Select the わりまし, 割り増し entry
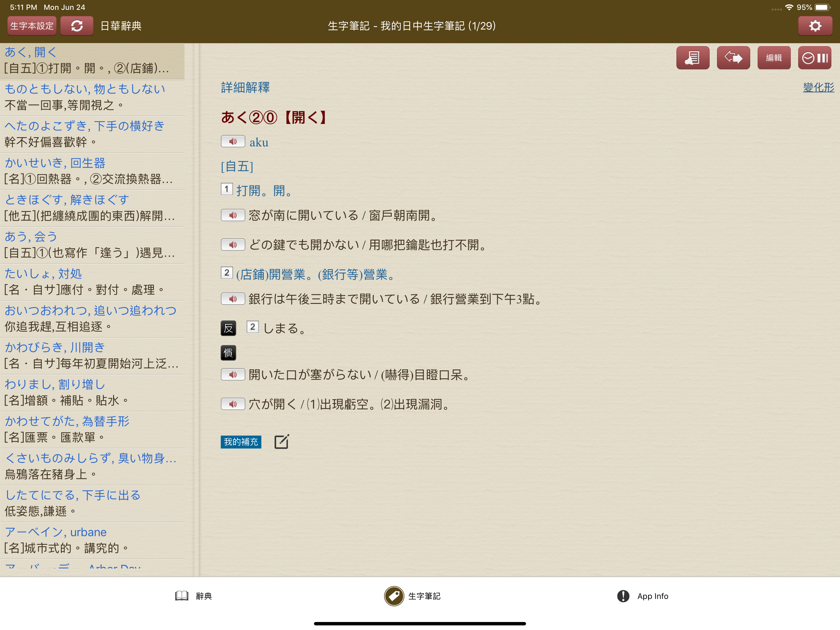840x630 pixels. point(92,393)
